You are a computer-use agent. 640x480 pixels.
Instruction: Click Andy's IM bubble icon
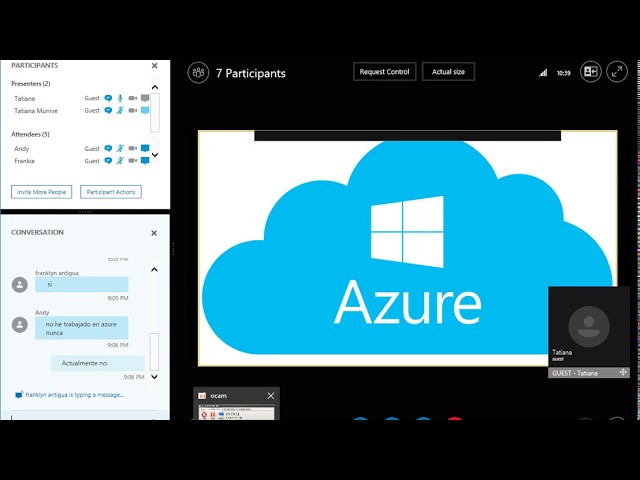(108, 149)
